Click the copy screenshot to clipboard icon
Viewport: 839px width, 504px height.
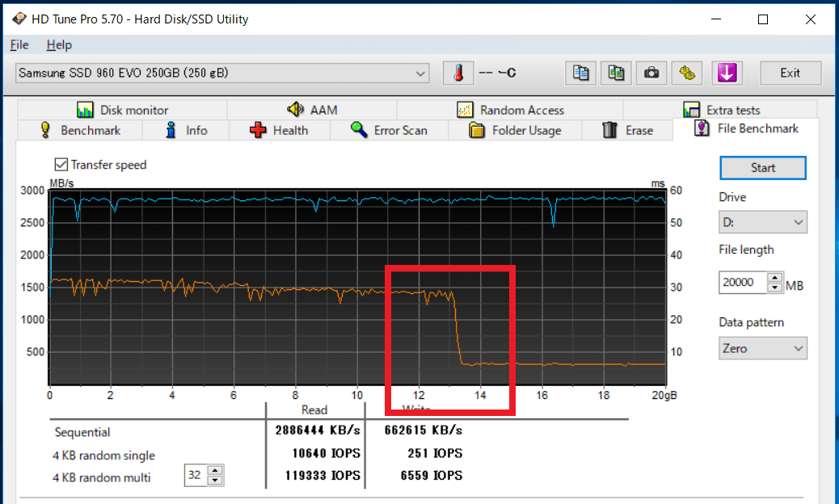pos(616,73)
